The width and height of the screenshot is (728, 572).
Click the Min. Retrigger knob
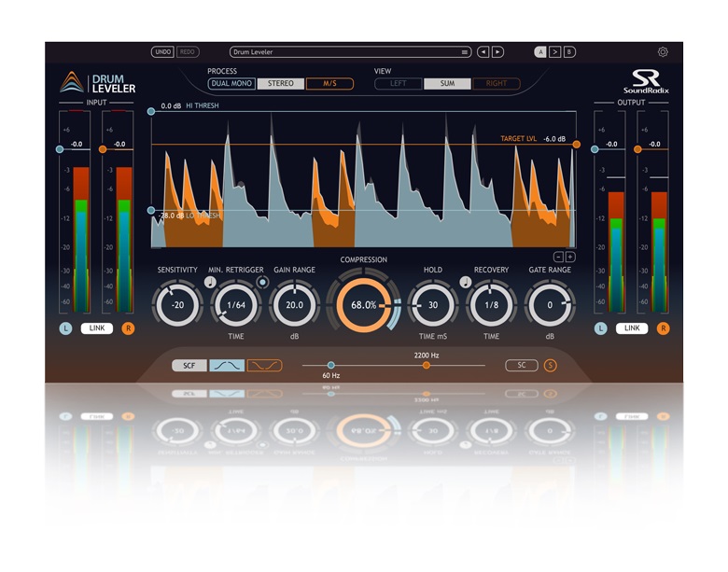tap(236, 305)
